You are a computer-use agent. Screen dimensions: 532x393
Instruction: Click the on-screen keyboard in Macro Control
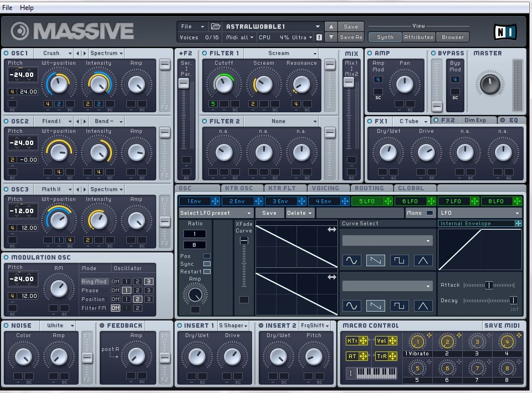coord(376,373)
